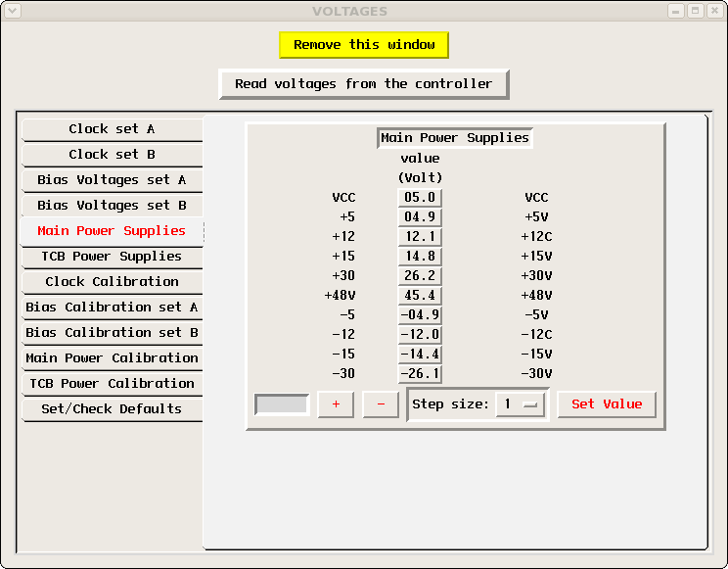Go to Clock Calibration tab
The width and height of the screenshot is (728, 569).
coord(112,282)
